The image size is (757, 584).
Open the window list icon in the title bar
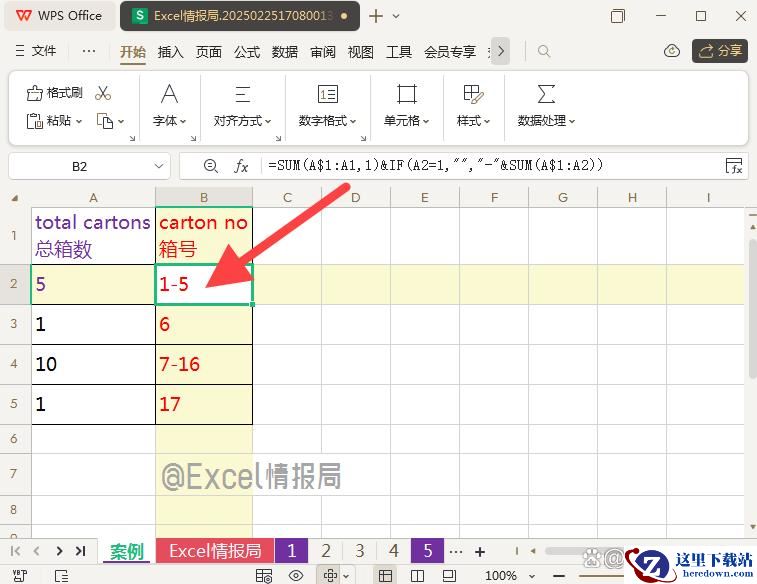[617, 16]
